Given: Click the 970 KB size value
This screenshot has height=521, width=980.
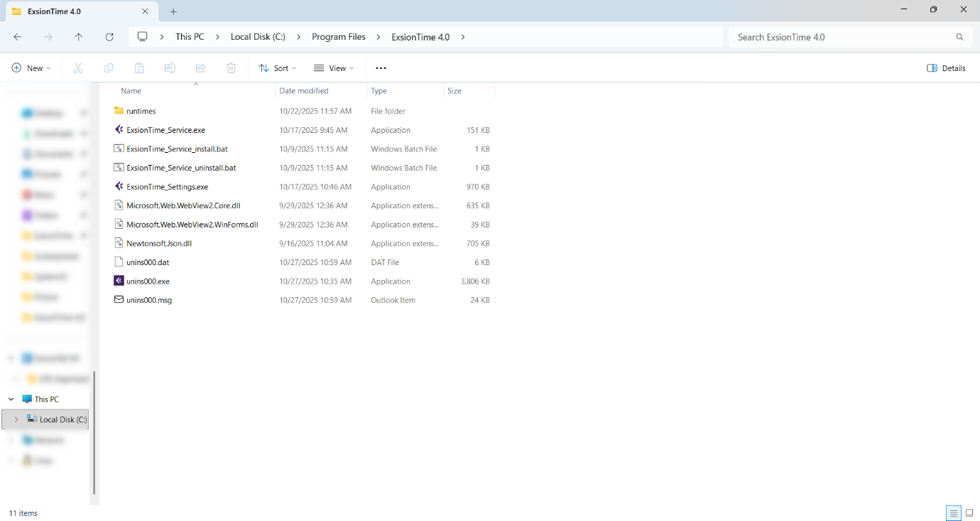Looking at the screenshot, I should pos(478,187).
